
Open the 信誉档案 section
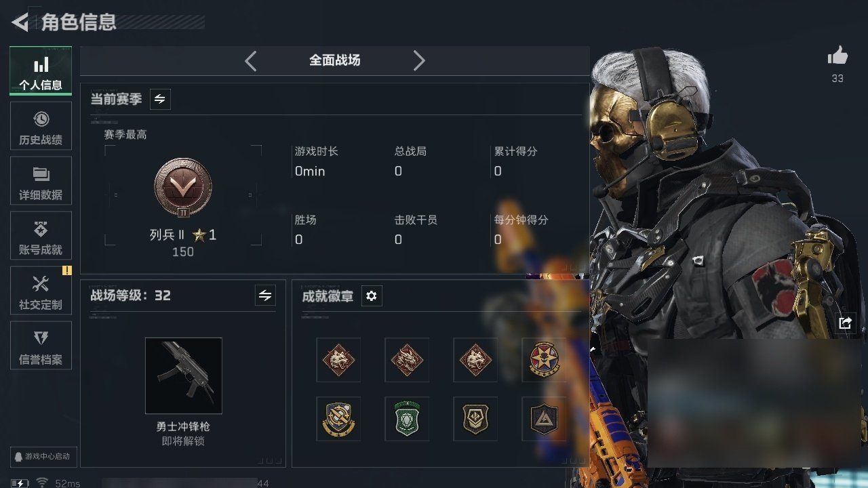pyautogui.click(x=41, y=346)
